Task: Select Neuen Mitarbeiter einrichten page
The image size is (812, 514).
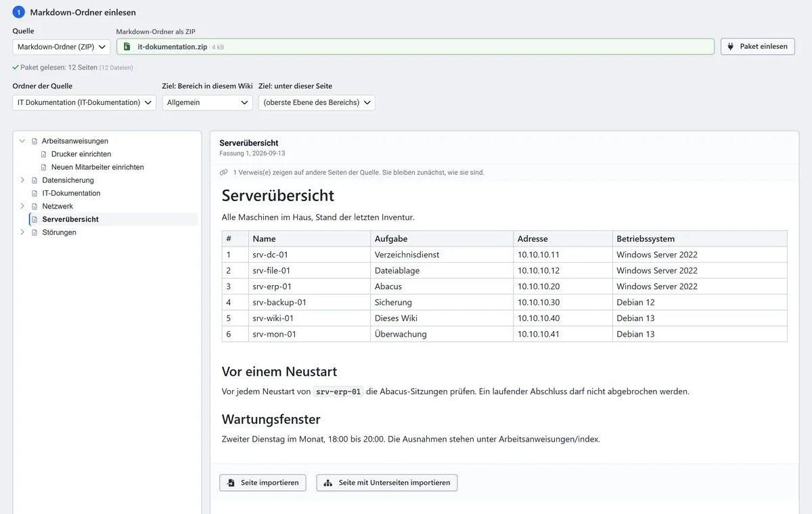Action: (x=97, y=167)
